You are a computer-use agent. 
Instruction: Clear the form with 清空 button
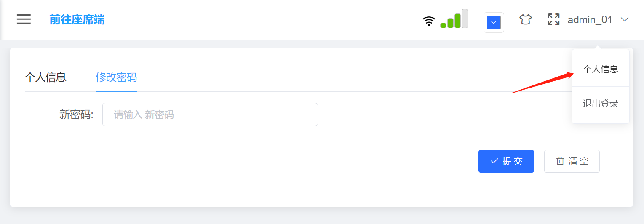572,161
